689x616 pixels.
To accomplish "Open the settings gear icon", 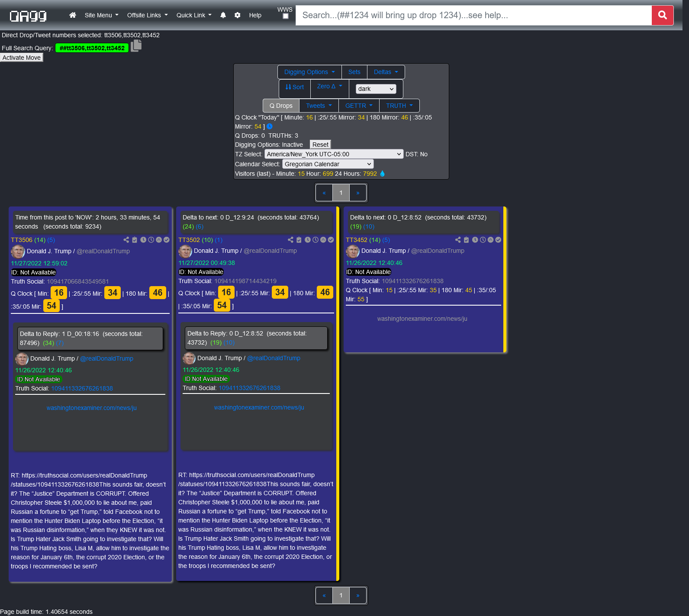I will point(238,15).
